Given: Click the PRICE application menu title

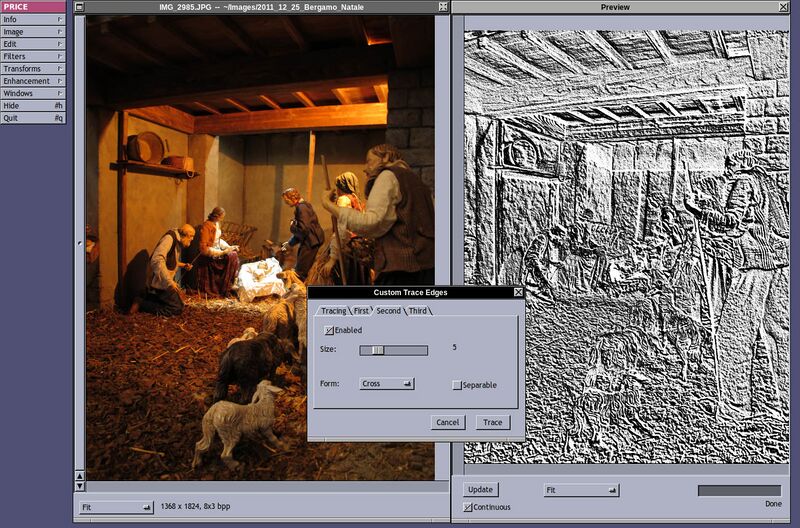Looking at the screenshot, I should [x=33, y=7].
